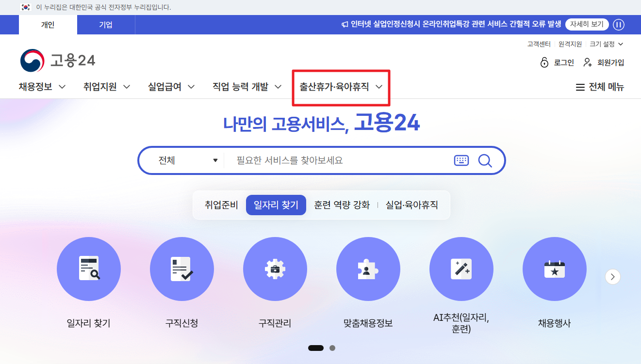Select the first carousel page indicator
641x364 pixels.
coord(316,348)
